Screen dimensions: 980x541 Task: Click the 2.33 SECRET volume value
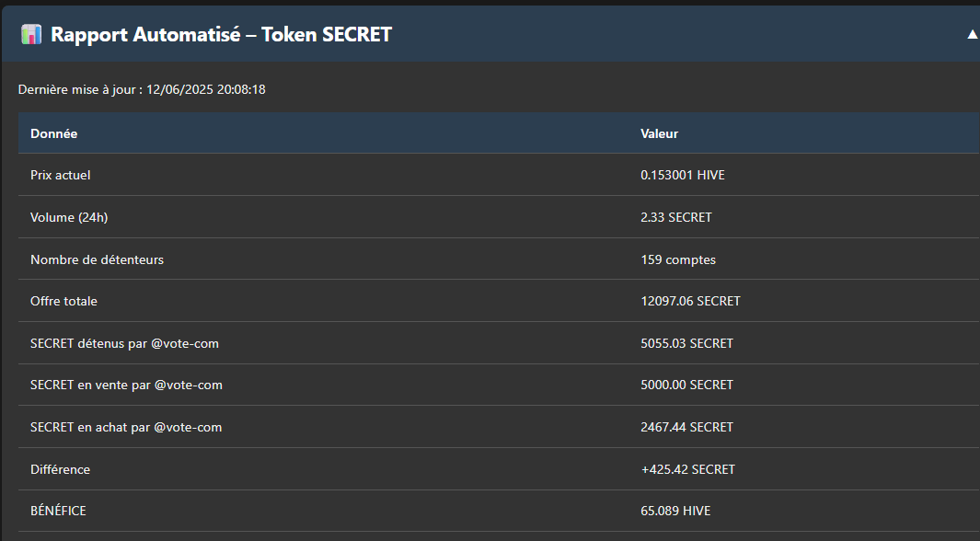click(676, 217)
